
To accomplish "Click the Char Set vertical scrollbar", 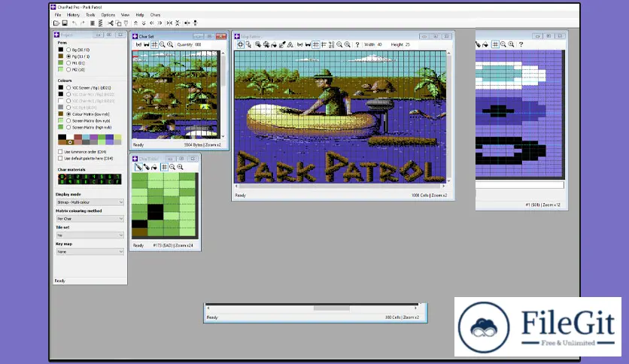I will coord(223,95).
